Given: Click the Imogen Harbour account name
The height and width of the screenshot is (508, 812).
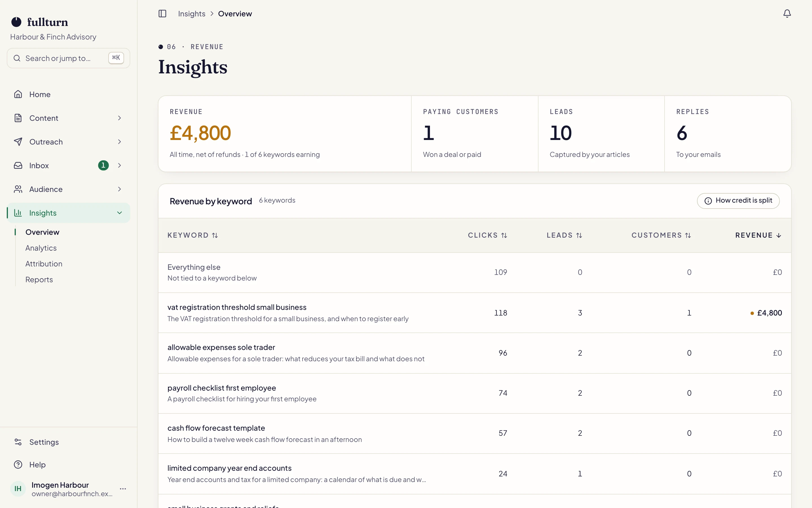Looking at the screenshot, I should [x=60, y=485].
